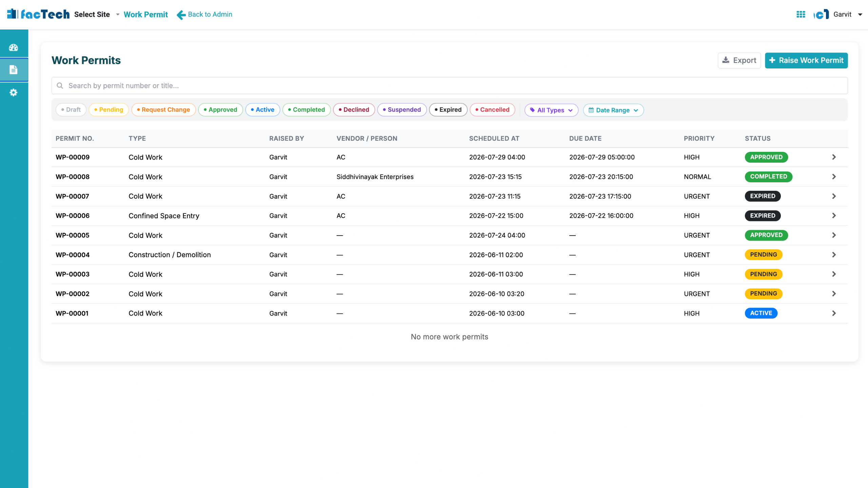Toggle the Request Change status filter

pos(163,109)
